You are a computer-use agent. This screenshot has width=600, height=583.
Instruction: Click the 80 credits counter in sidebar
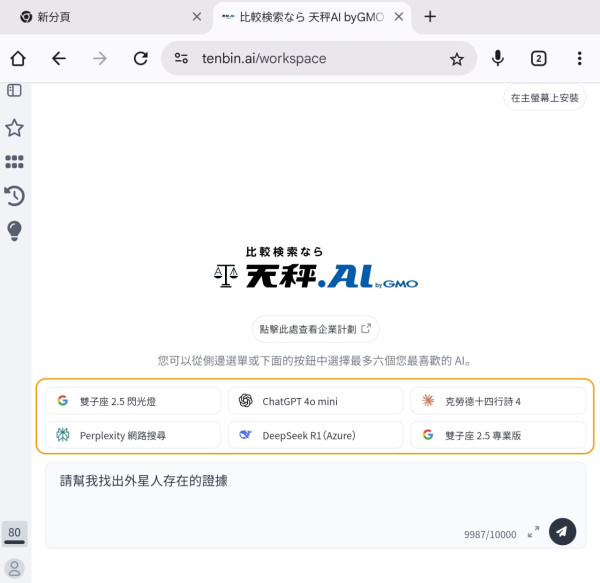[x=15, y=533]
